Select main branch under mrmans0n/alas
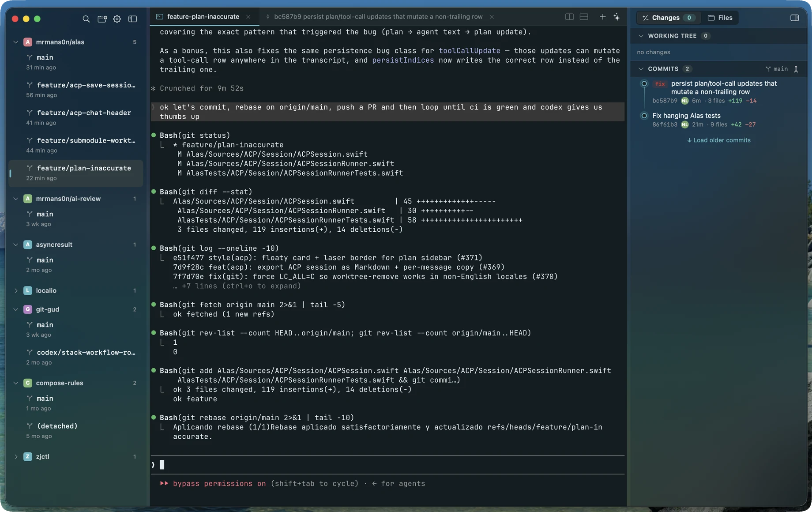 pos(76,62)
